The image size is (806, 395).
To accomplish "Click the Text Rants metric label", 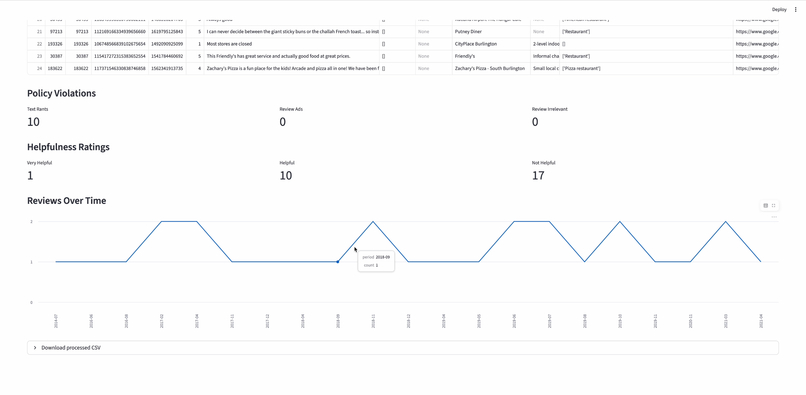I will coord(38,109).
